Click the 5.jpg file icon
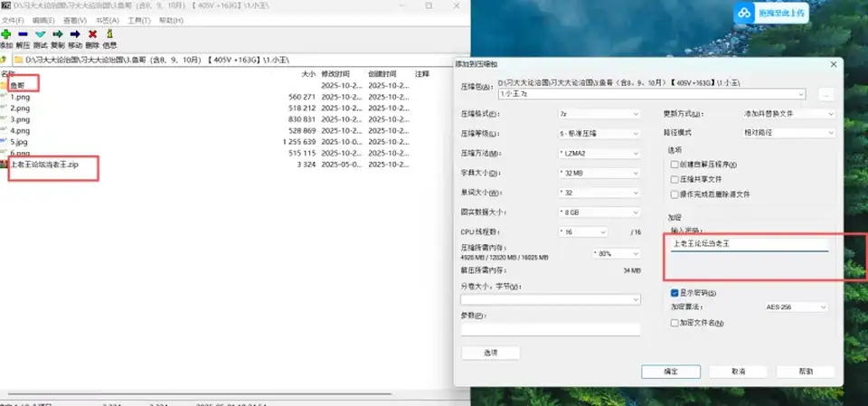Viewport: 868px width, 406px height. click(x=4, y=142)
